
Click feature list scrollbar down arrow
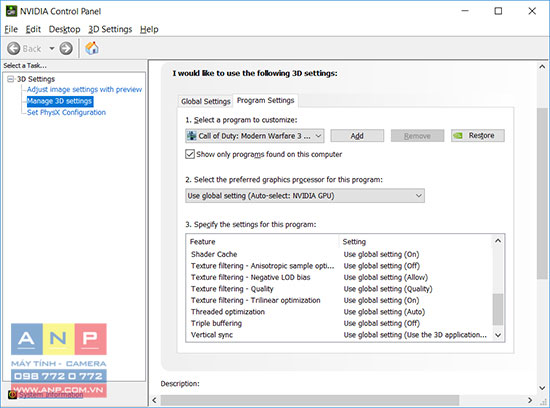click(x=498, y=335)
